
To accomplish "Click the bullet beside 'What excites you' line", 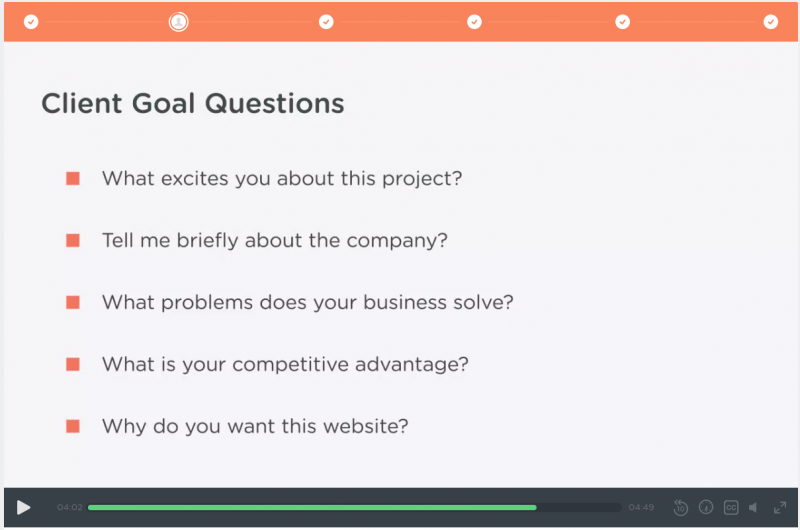I will pyautogui.click(x=73, y=179).
